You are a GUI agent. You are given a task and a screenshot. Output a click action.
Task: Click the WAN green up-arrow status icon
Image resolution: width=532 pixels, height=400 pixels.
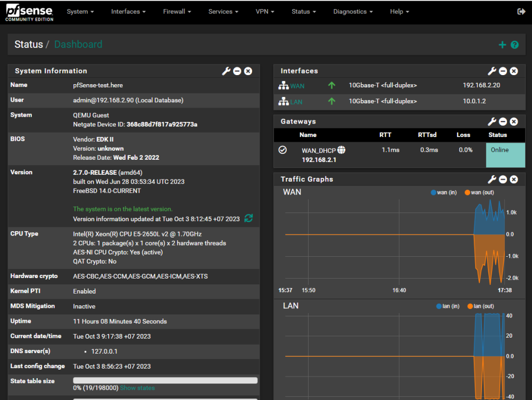tap(331, 85)
